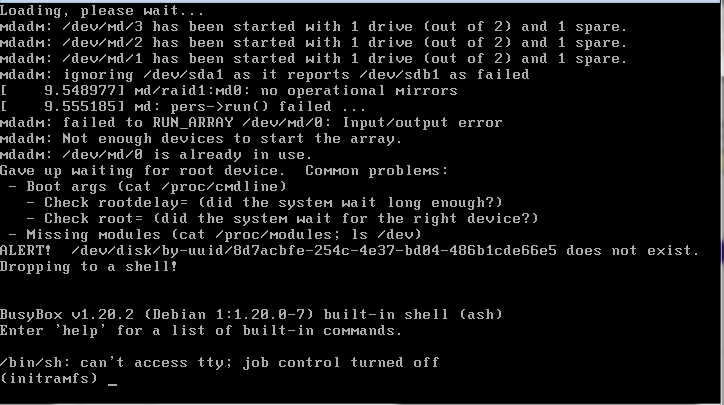724x405 pixels.
Task: Click the "ignoring /dev/sda1" mdadm line
Action: (x=265, y=74)
